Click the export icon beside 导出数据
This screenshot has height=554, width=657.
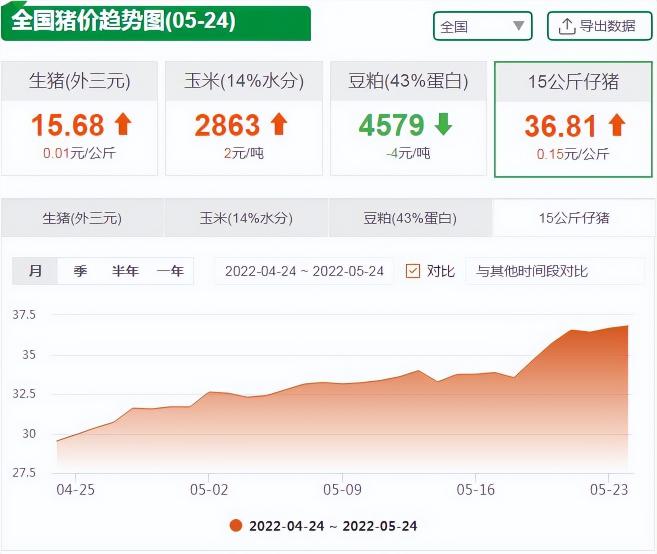[x=566, y=26]
